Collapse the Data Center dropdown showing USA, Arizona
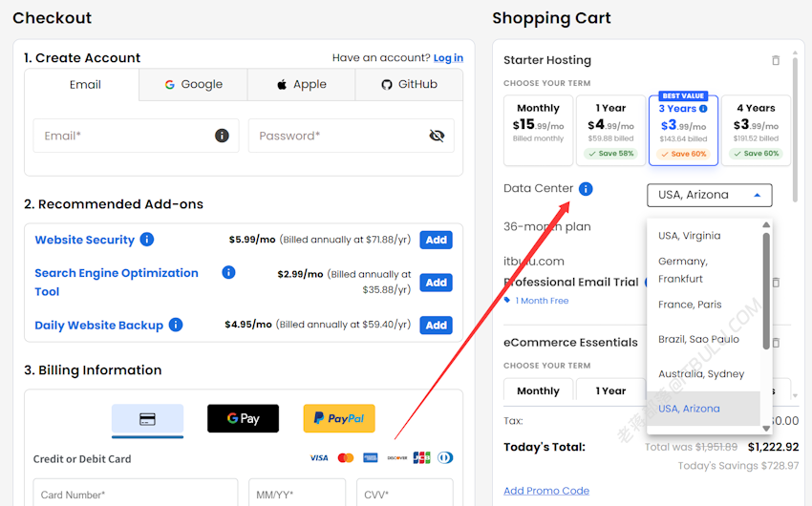 click(x=710, y=195)
